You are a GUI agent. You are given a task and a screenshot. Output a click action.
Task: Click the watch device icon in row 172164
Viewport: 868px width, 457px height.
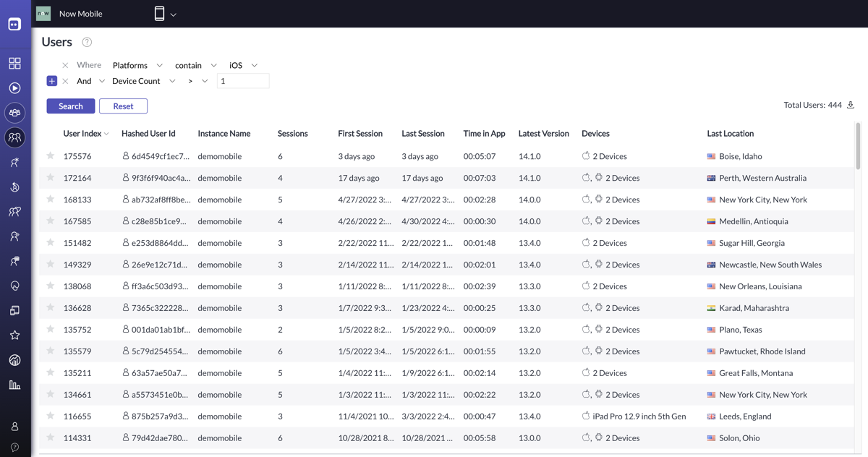(599, 178)
